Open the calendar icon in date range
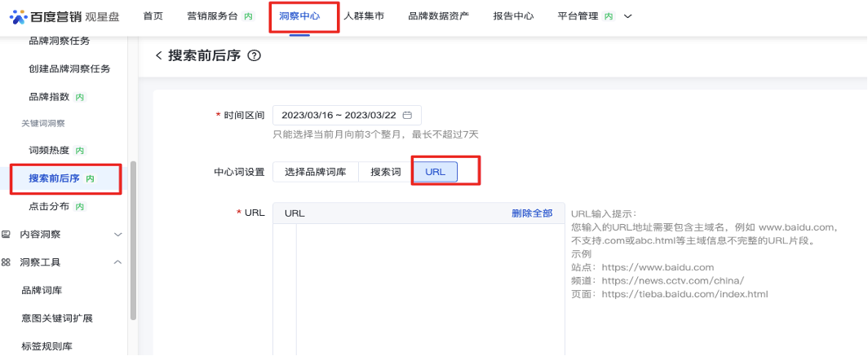868x356 pixels. click(407, 115)
